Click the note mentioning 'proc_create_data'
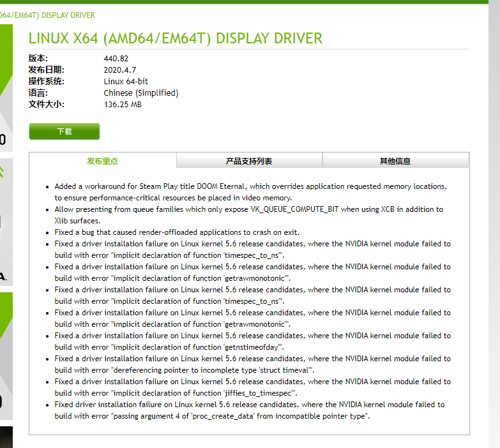 (x=250, y=410)
